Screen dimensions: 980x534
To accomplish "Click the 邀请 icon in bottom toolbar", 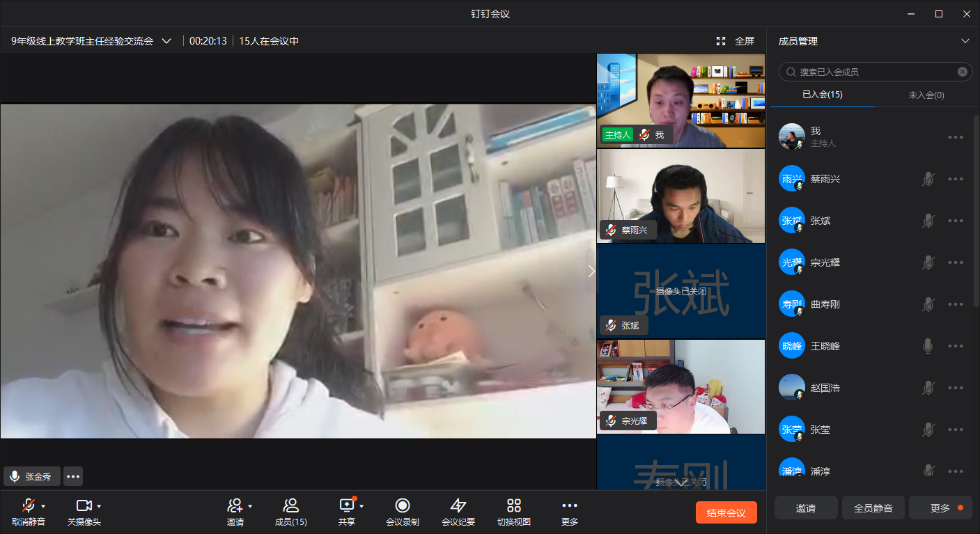I will [x=235, y=506].
